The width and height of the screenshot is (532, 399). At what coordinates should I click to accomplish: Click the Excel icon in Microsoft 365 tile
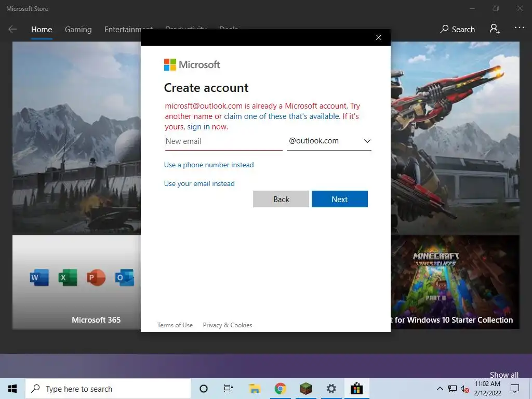(x=68, y=277)
